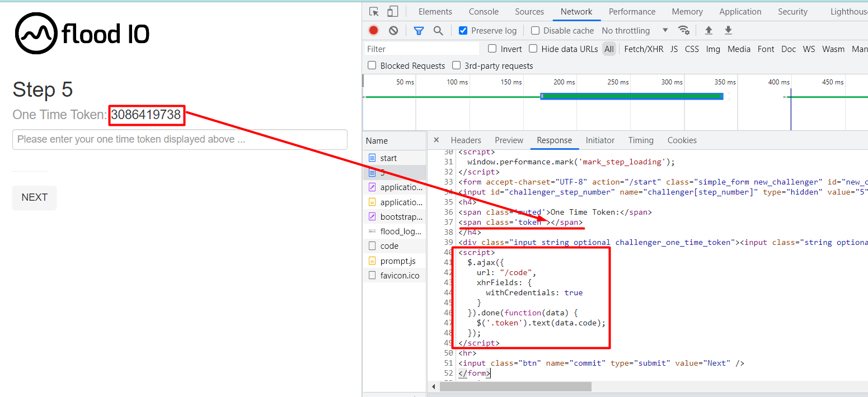Filter requests by Fetch/XHR
Image resolution: width=868 pixels, height=397 pixels.
[644, 49]
